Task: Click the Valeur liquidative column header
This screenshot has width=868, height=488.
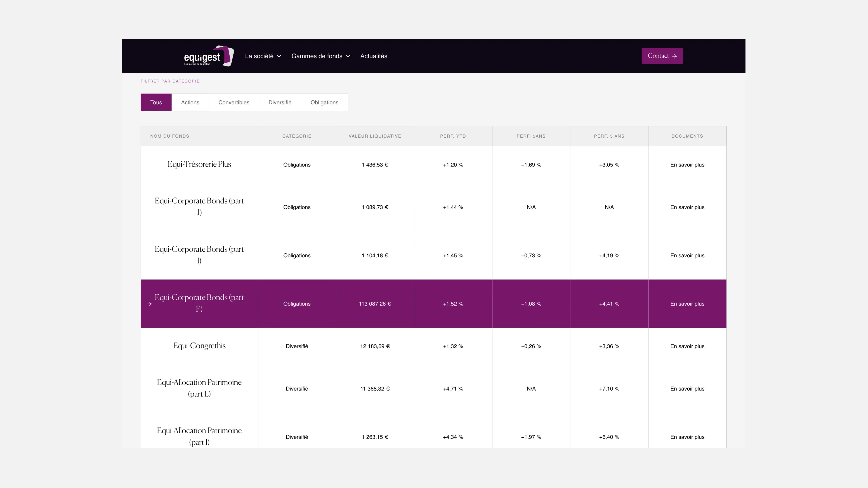Action: click(375, 136)
